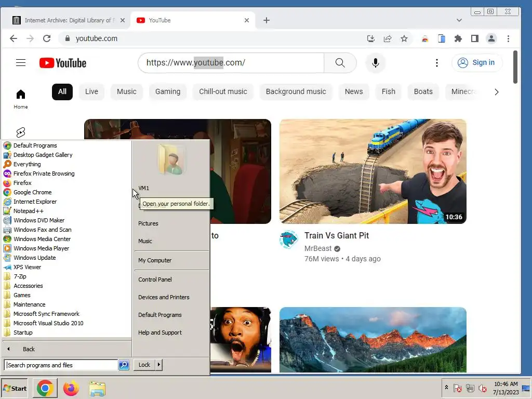Expand Lock button shutdown options arrow
Viewport: 532px width, 399px height.
(x=158, y=365)
